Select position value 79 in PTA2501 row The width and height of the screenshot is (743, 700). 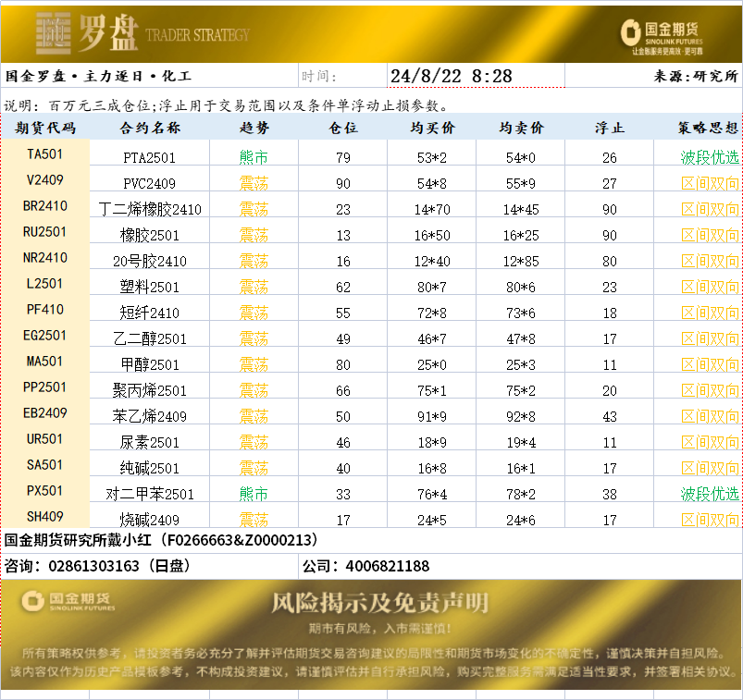pyautogui.click(x=343, y=158)
